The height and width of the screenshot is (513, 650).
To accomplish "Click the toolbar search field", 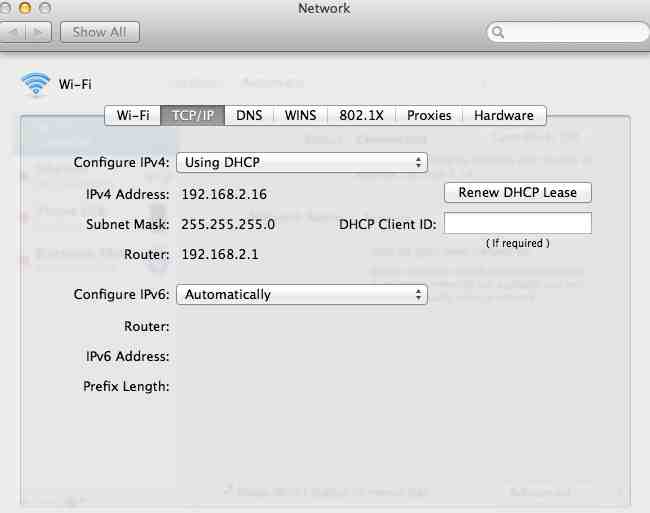I will tap(568, 32).
